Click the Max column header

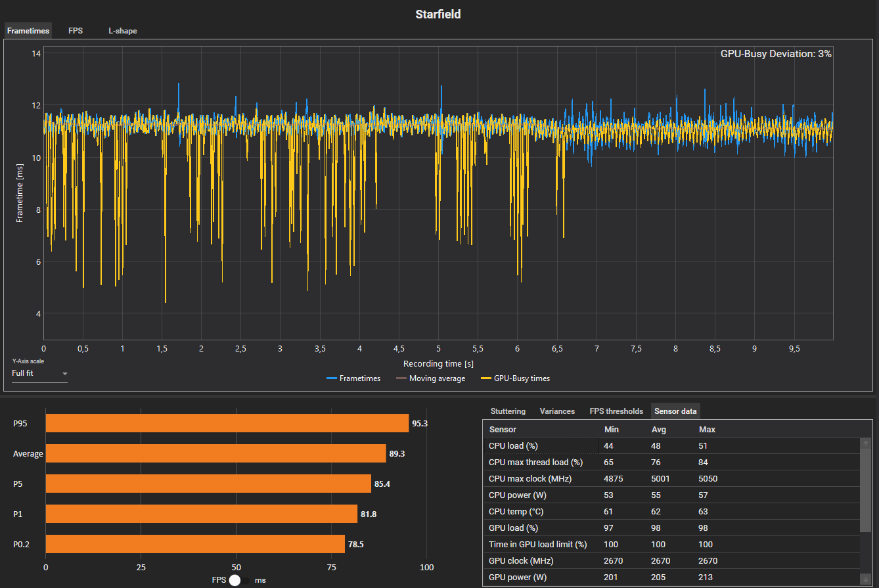point(708,429)
